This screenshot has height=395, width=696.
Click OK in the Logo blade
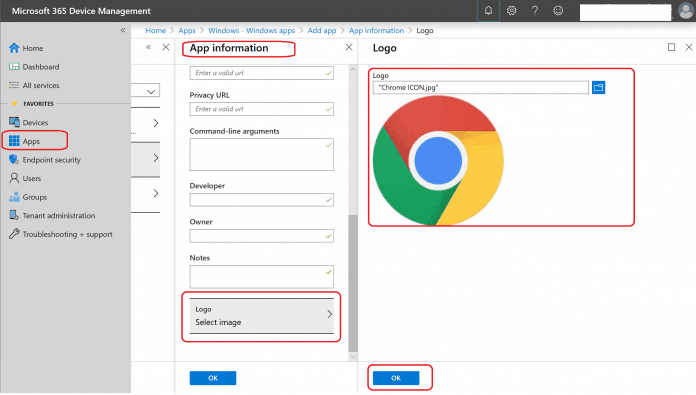point(396,378)
